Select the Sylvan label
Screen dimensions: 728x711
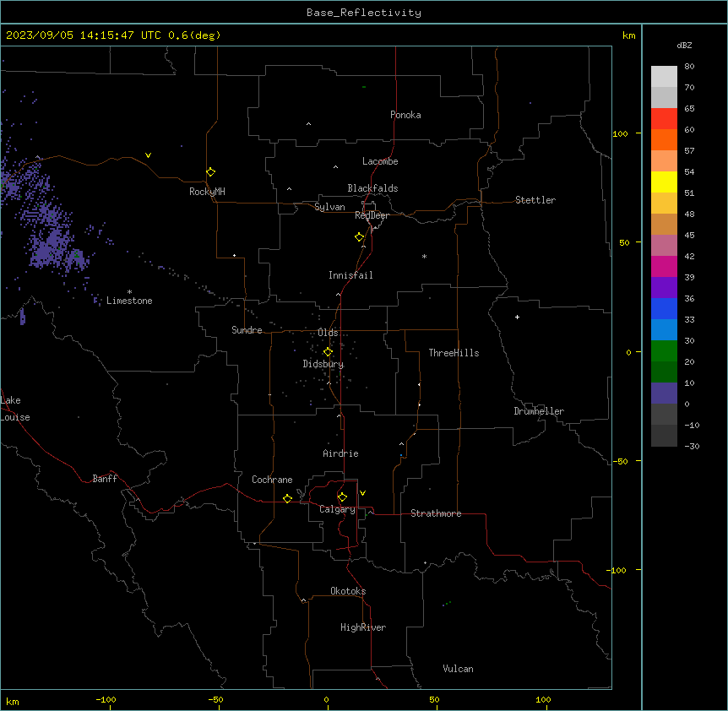329,207
